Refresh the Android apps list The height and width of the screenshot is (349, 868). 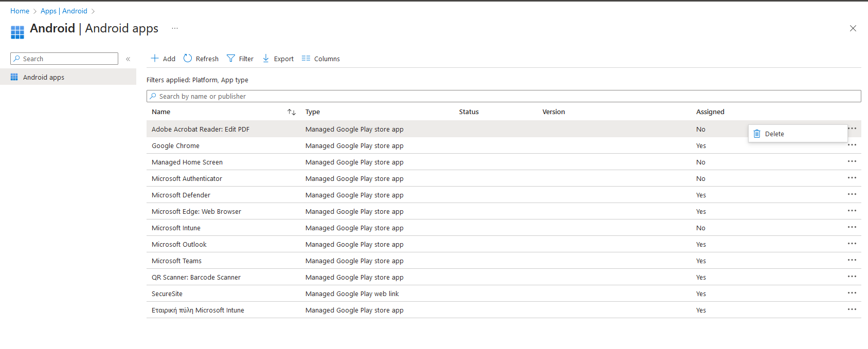(x=201, y=59)
